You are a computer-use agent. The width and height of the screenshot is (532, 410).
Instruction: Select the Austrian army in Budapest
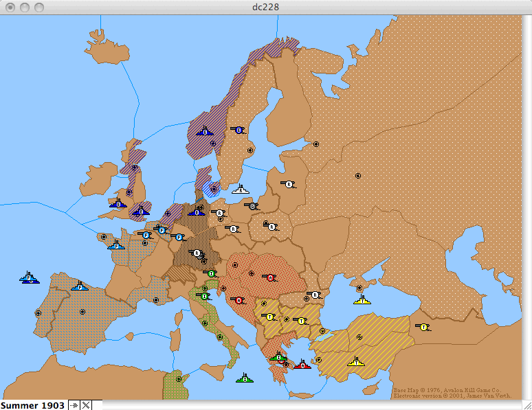click(270, 277)
